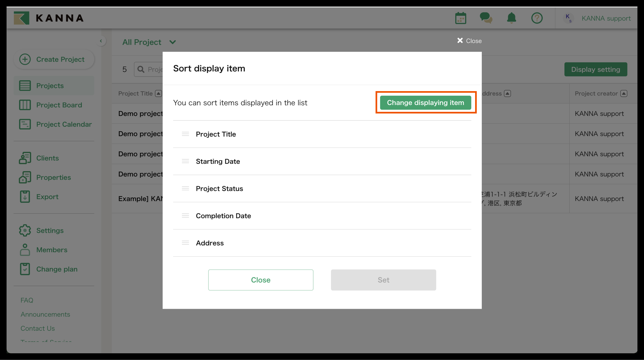
Task: Open the KANNA support user menu
Action: click(606, 18)
